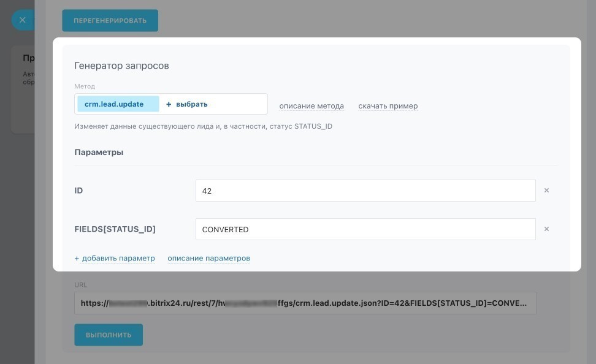Image resolution: width=596 pixels, height=364 pixels.
Task: Click the generated URL text field
Action: (x=305, y=303)
